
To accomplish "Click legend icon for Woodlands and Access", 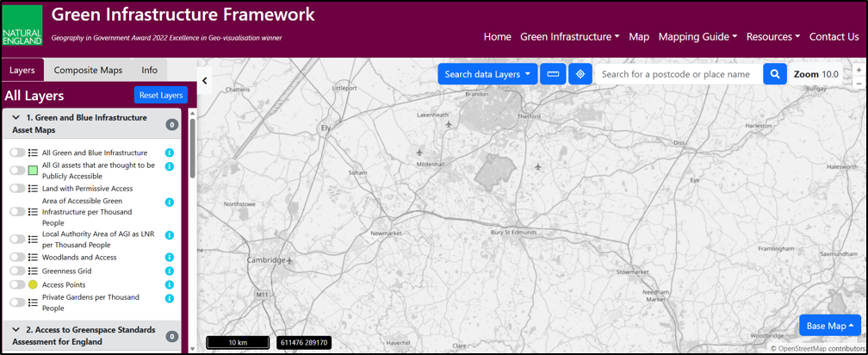I will click(x=34, y=258).
